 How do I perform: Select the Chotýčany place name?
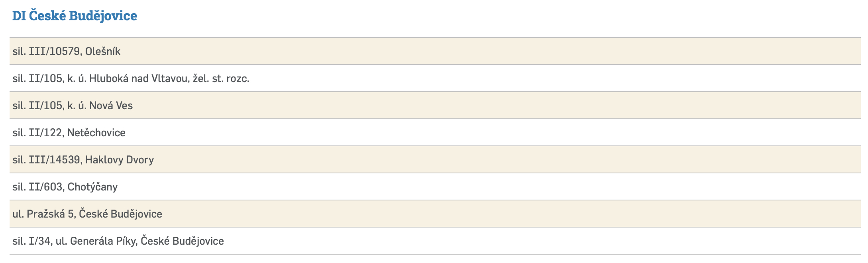[93, 187]
